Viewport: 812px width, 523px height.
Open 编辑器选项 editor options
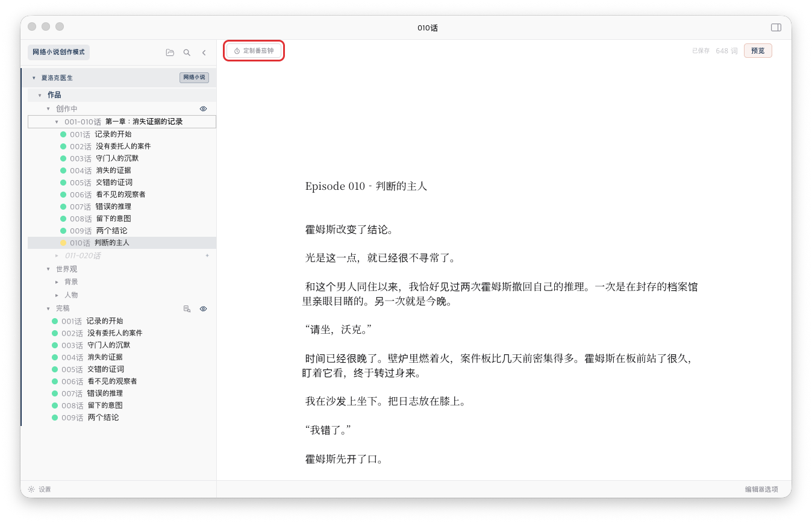(761, 489)
